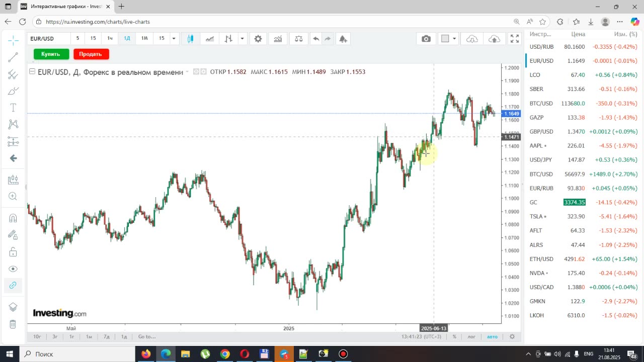The image size is (644, 362).
Task: Select the zoom-in magnifier tool
Action: 13,197
